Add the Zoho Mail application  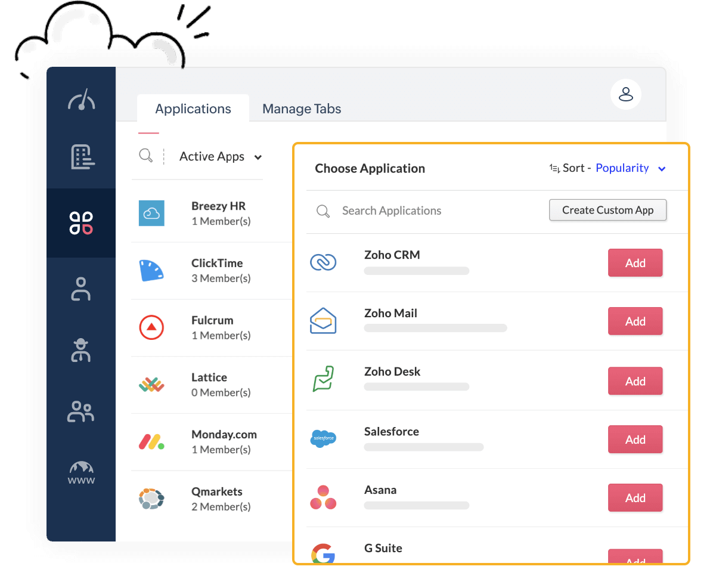(635, 321)
